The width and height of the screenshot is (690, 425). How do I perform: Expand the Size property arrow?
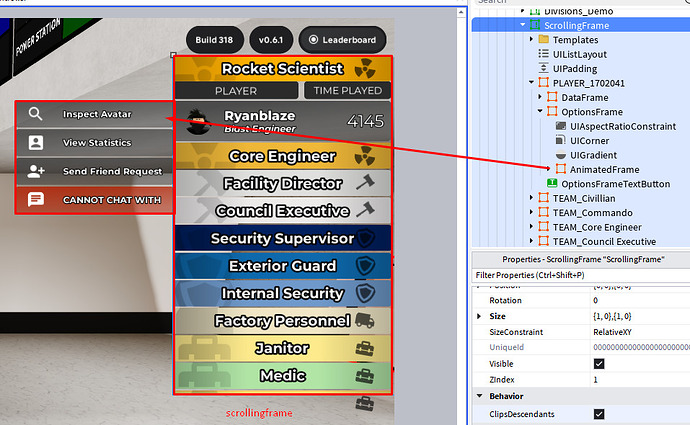tap(479, 316)
